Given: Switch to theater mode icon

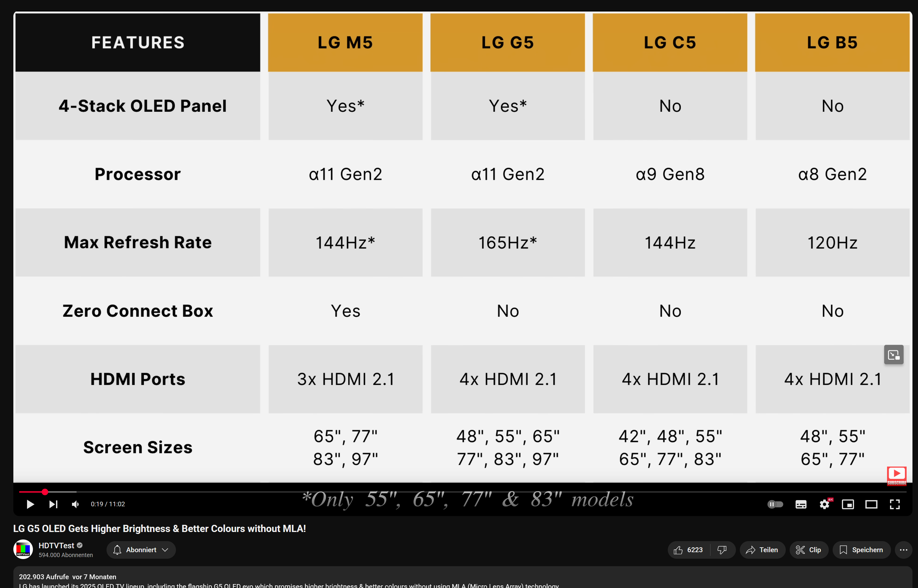Looking at the screenshot, I should coord(871,504).
